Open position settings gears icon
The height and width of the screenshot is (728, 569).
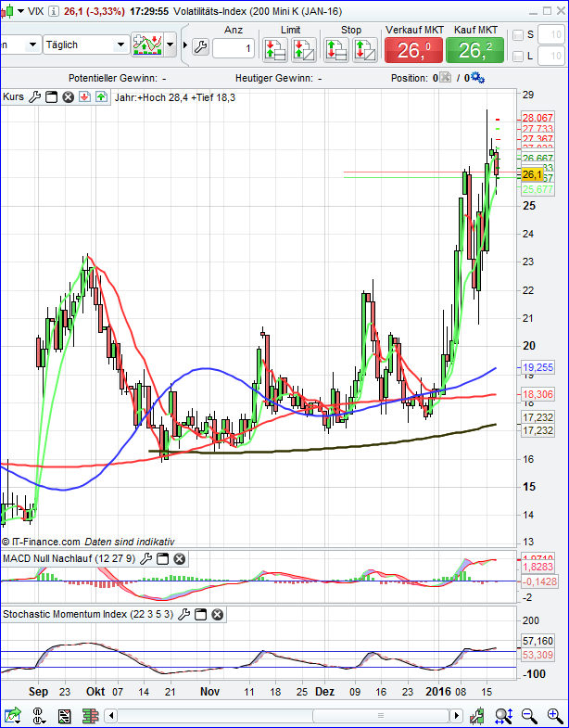477,78
